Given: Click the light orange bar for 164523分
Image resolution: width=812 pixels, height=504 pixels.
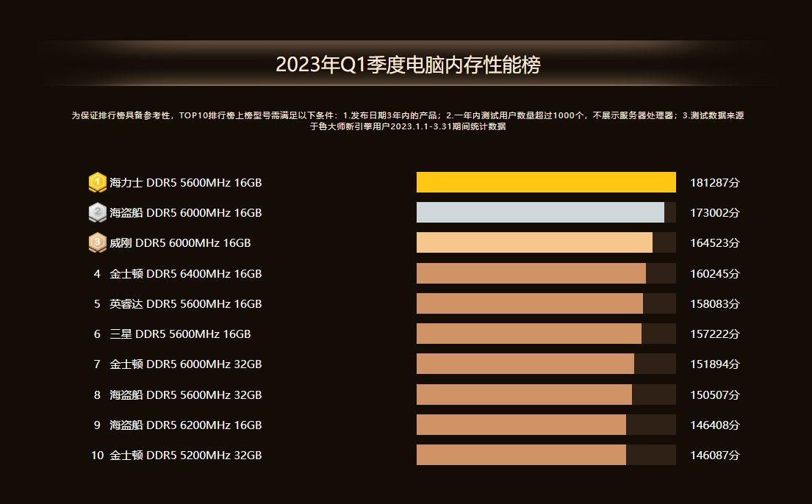Looking at the screenshot, I should point(534,242).
